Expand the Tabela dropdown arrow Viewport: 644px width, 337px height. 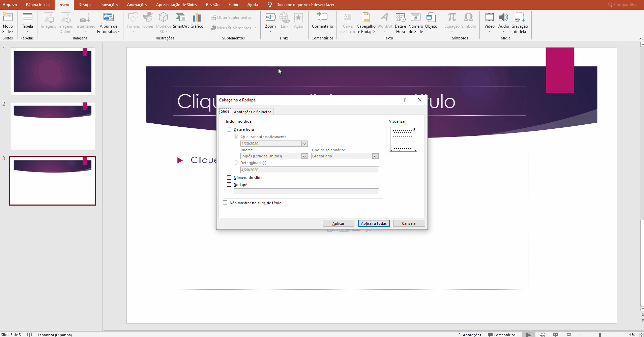point(27,32)
